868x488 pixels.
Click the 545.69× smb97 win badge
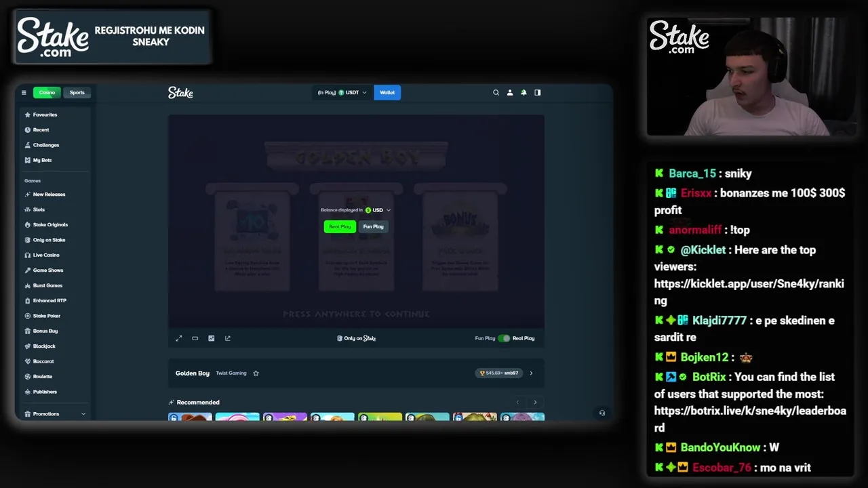(x=500, y=373)
